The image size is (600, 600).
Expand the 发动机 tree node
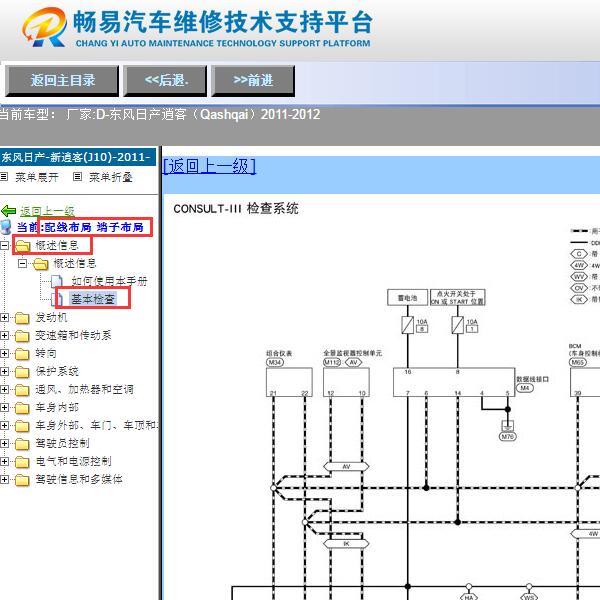(x=4, y=318)
